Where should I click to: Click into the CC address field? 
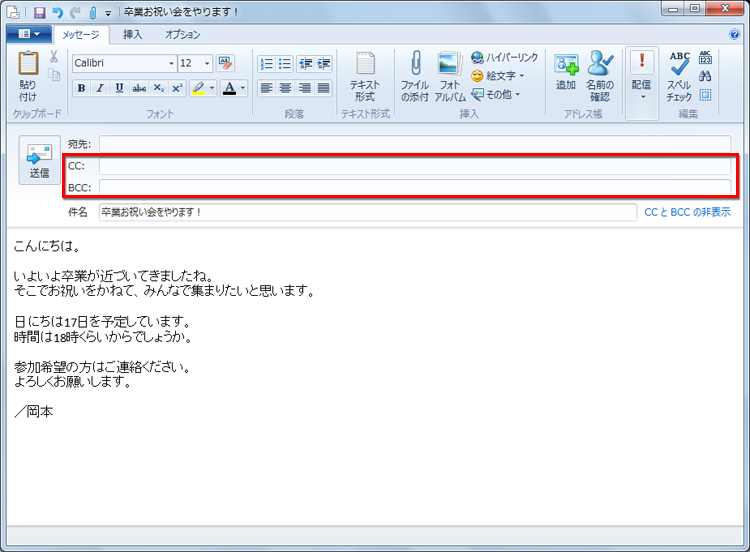[415, 166]
